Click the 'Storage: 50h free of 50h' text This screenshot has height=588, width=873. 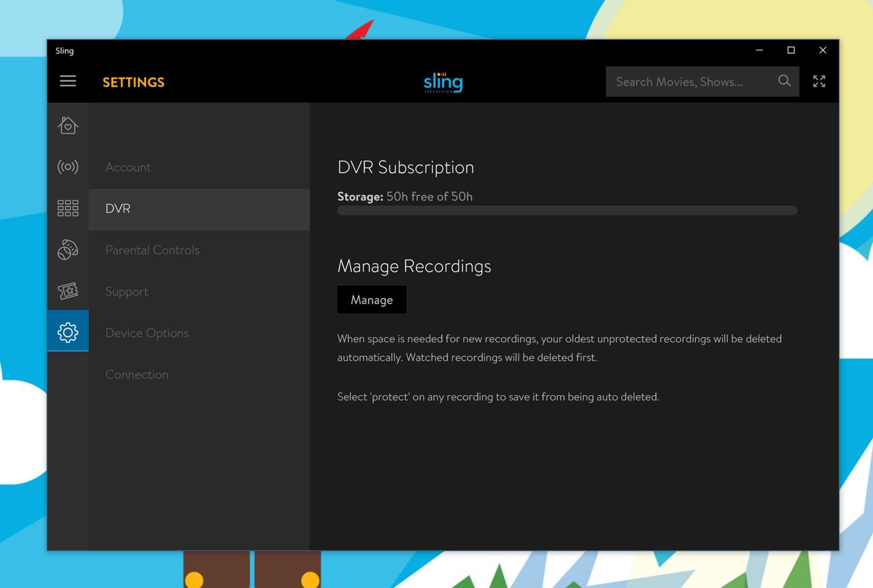(405, 196)
